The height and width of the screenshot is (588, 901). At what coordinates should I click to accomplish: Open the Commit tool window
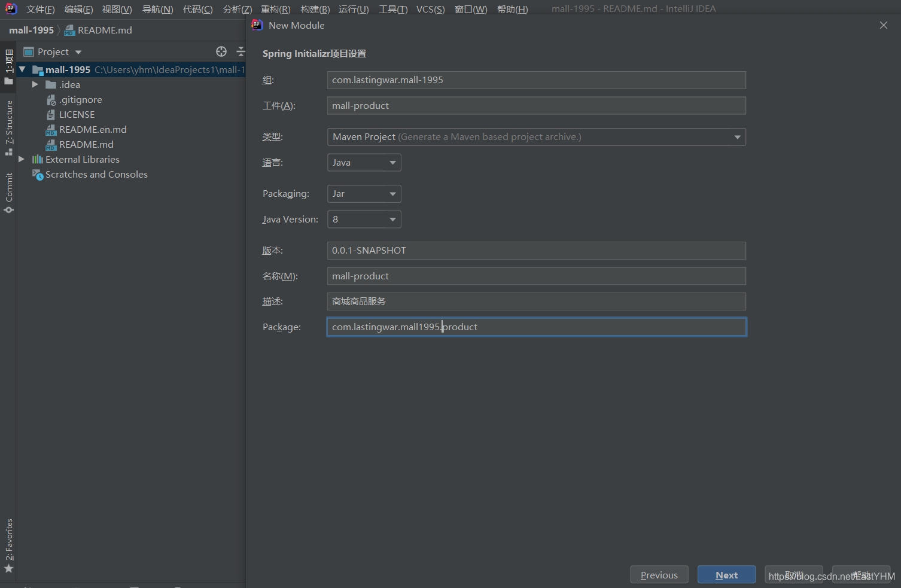click(9, 193)
